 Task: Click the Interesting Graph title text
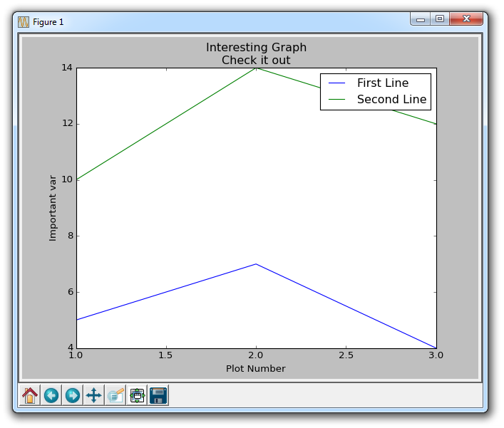256,47
